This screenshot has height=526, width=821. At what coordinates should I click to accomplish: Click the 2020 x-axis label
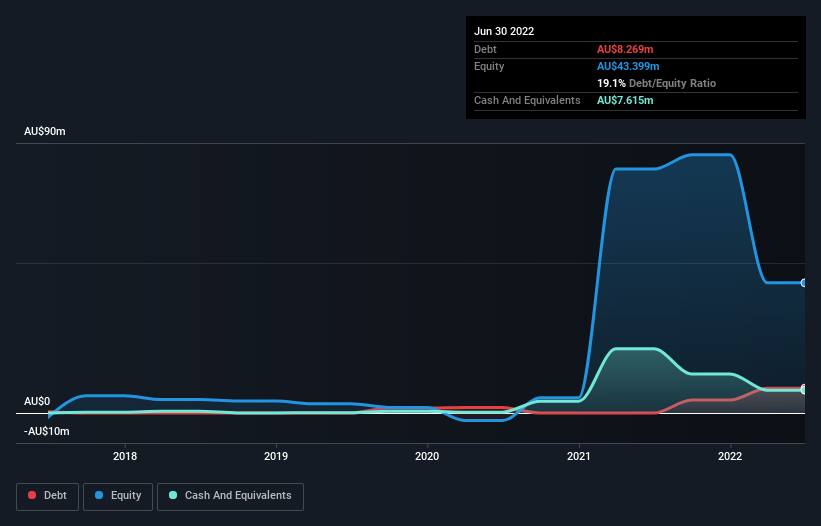point(427,456)
